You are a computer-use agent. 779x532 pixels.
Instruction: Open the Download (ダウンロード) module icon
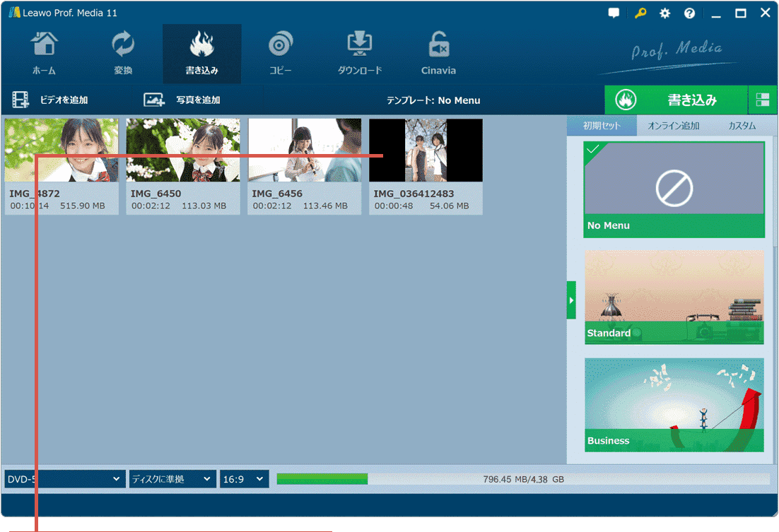tap(360, 47)
